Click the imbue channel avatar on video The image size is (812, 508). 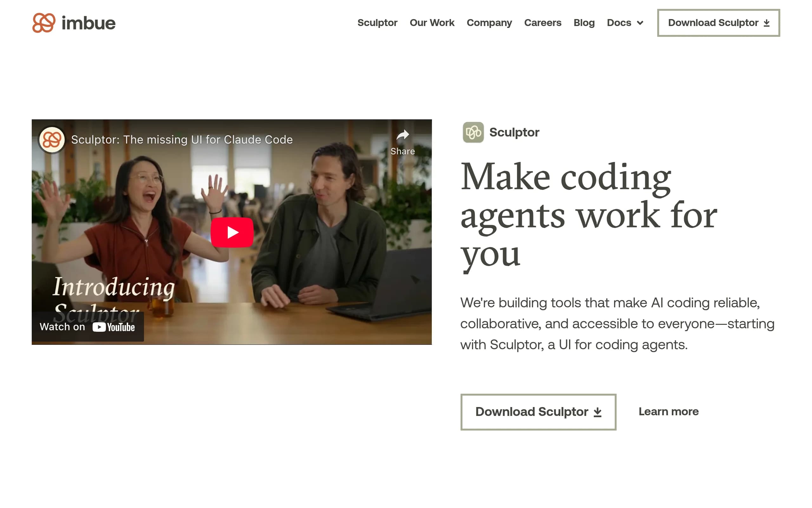[x=52, y=139]
